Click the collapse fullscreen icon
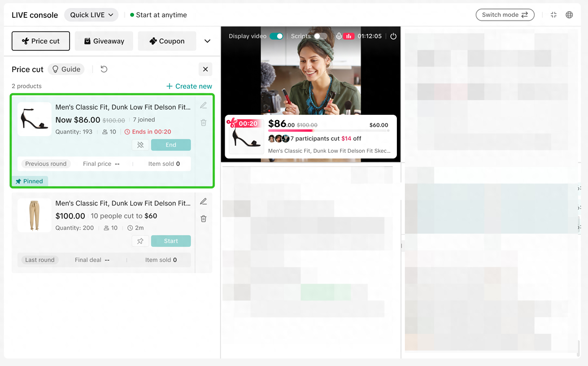Image resolution: width=588 pixels, height=366 pixels. pos(554,15)
